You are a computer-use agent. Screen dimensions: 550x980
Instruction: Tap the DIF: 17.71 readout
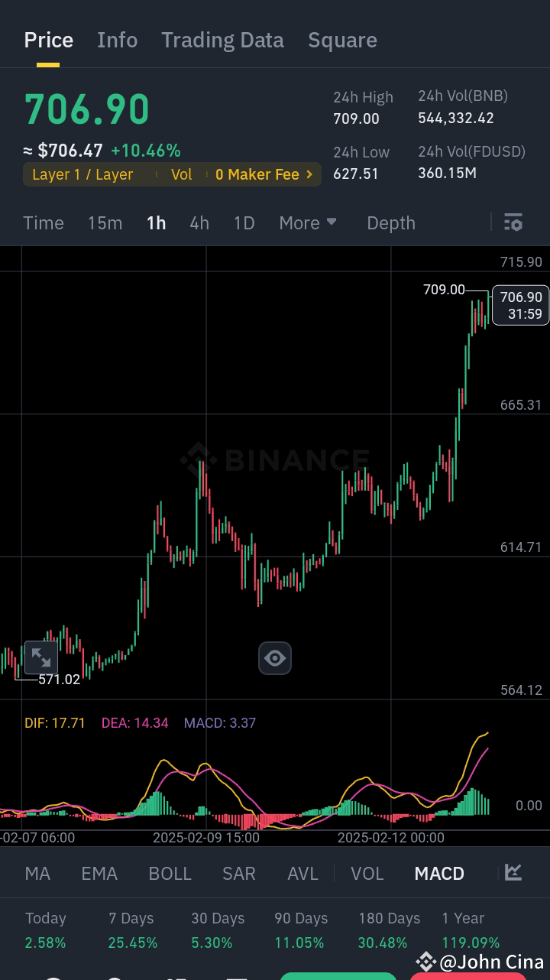(x=55, y=722)
